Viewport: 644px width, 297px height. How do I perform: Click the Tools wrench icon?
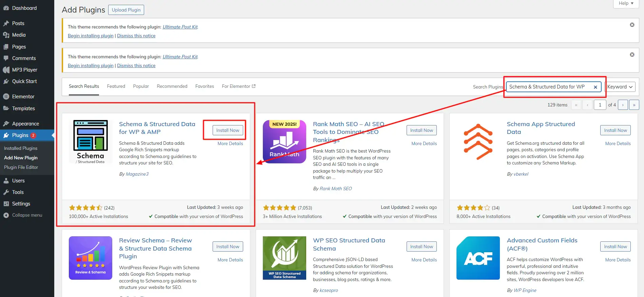click(6, 192)
